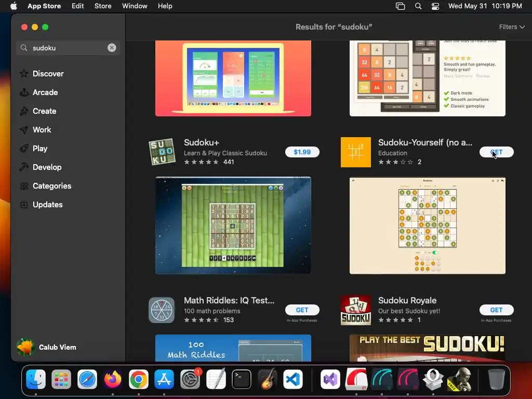View the Play The Best Sudoku banner

(428, 348)
